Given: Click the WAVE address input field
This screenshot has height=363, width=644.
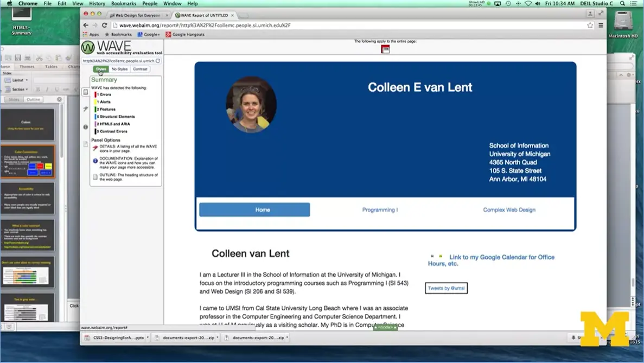Looking at the screenshot, I should point(118,61).
